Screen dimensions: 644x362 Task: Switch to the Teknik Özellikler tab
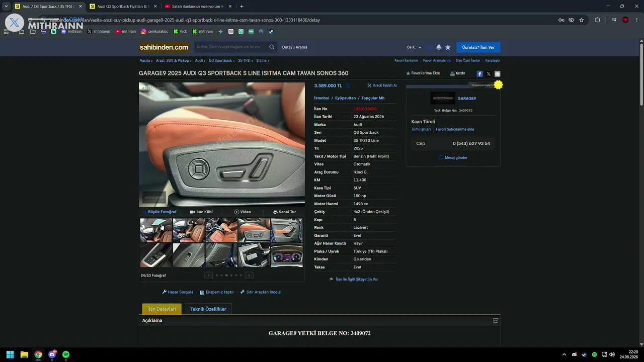(x=208, y=309)
